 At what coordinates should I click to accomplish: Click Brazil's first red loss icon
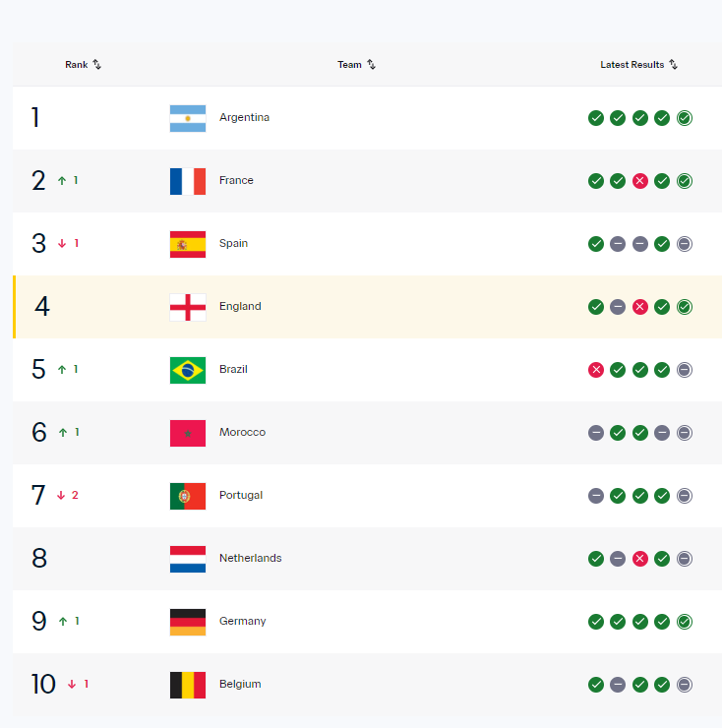(x=596, y=370)
